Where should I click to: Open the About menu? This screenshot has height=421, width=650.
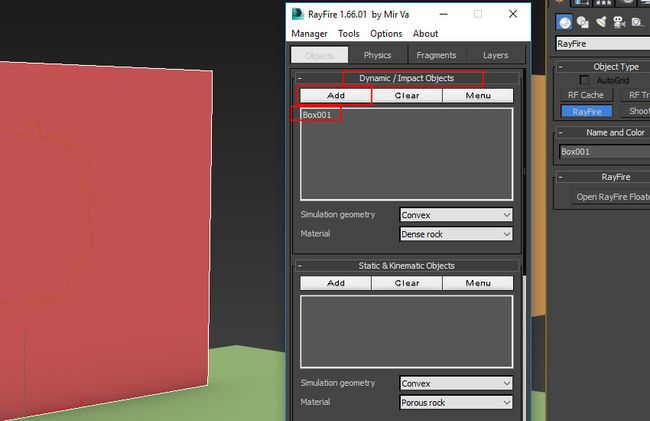click(x=425, y=34)
